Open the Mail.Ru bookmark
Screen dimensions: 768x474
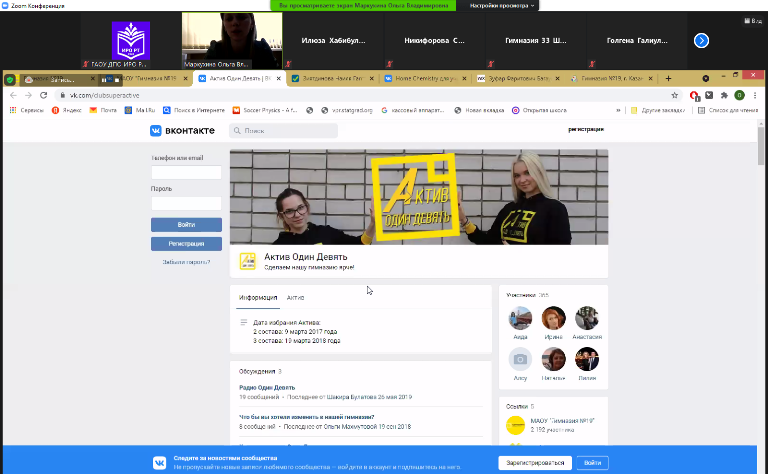pos(140,110)
